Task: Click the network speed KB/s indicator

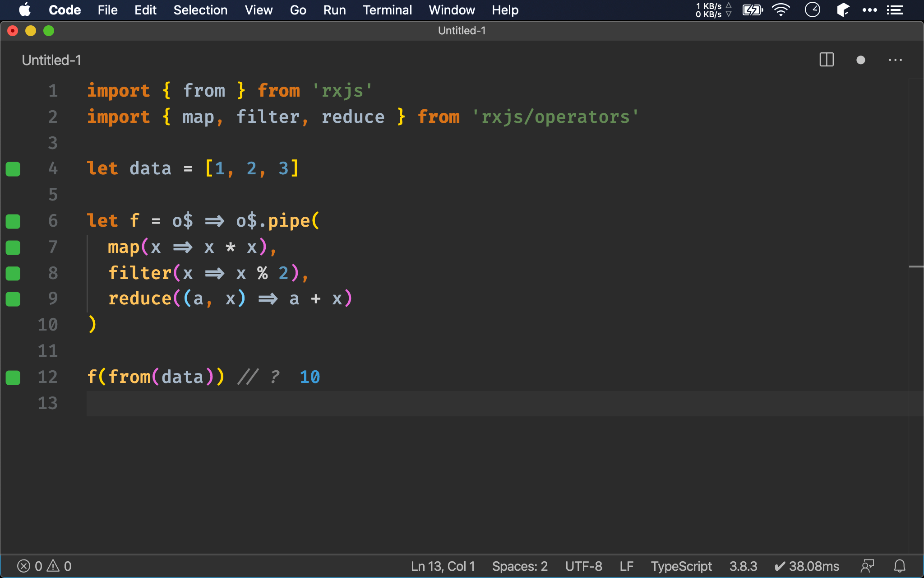Action: pyautogui.click(x=713, y=10)
